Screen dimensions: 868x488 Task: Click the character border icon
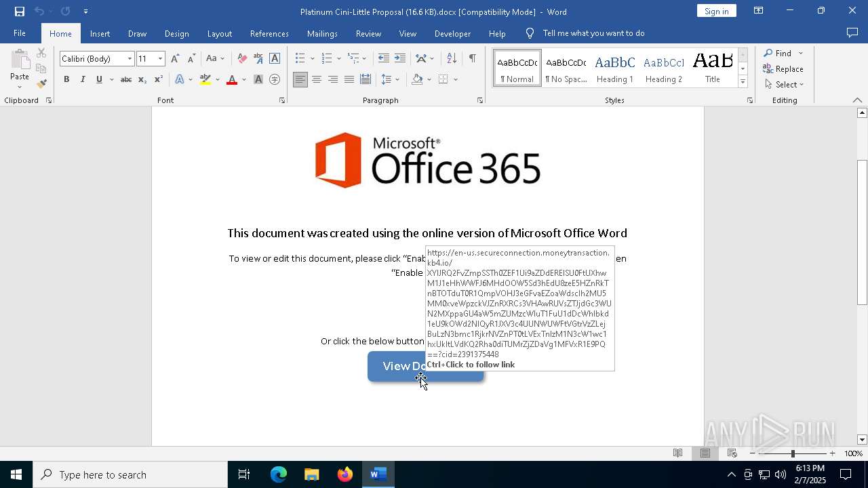(x=275, y=59)
